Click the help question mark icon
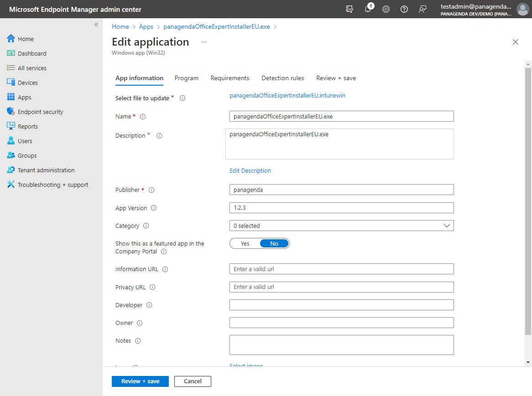The image size is (532, 396). pyautogui.click(x=404, y=9)
